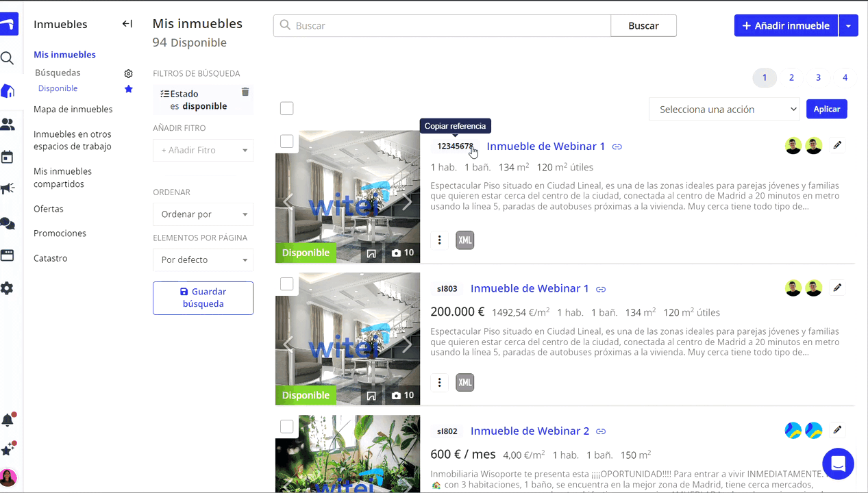This screenshot has width=868, height=493.
Task: Click the star next to Disponible search
Action: 128,89
